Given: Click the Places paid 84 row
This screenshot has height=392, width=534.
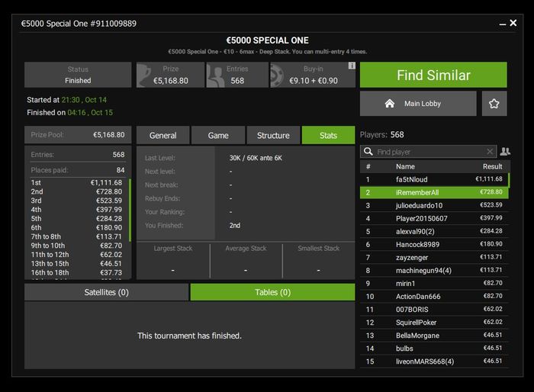Looking at the screenshot, I should pos(78,170).
